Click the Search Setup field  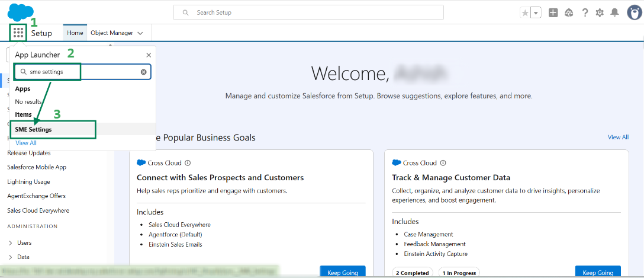click(308, 12)
